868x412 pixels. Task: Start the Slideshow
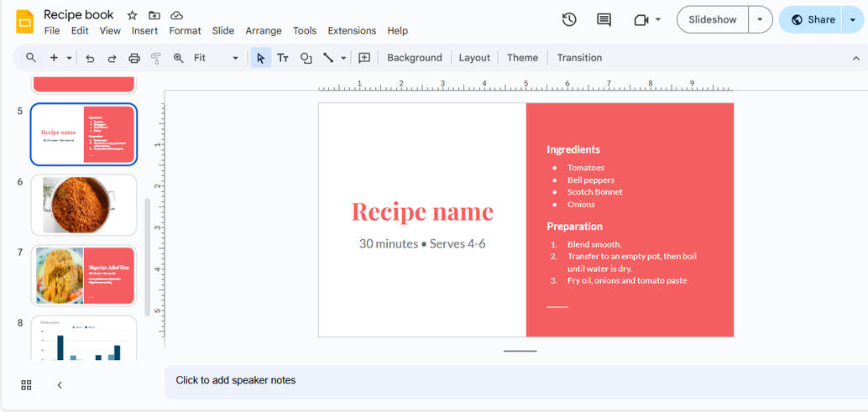(713, 20)
